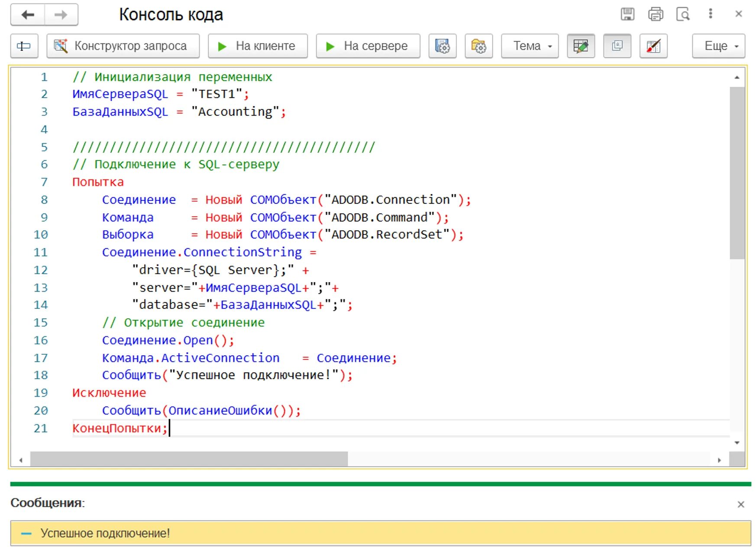This screenshot has height=552, width=756.
Task: Click "driver={SQL Server};" string
Action: 213,270
